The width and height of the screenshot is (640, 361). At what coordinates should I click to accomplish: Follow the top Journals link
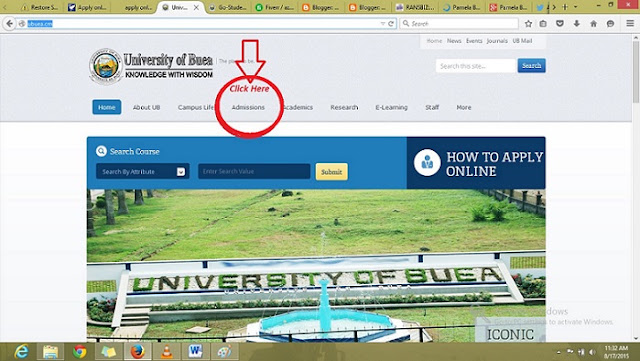point(497,41)
